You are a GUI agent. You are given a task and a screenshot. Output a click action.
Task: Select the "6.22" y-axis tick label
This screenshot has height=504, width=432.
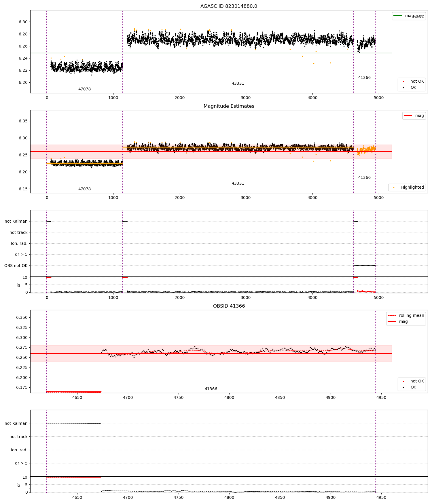coord(23,71)
